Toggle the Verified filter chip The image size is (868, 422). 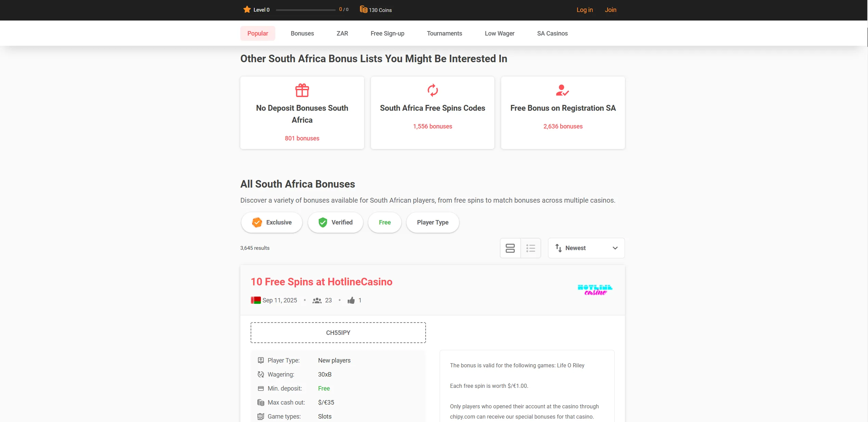tap(335, 222)
